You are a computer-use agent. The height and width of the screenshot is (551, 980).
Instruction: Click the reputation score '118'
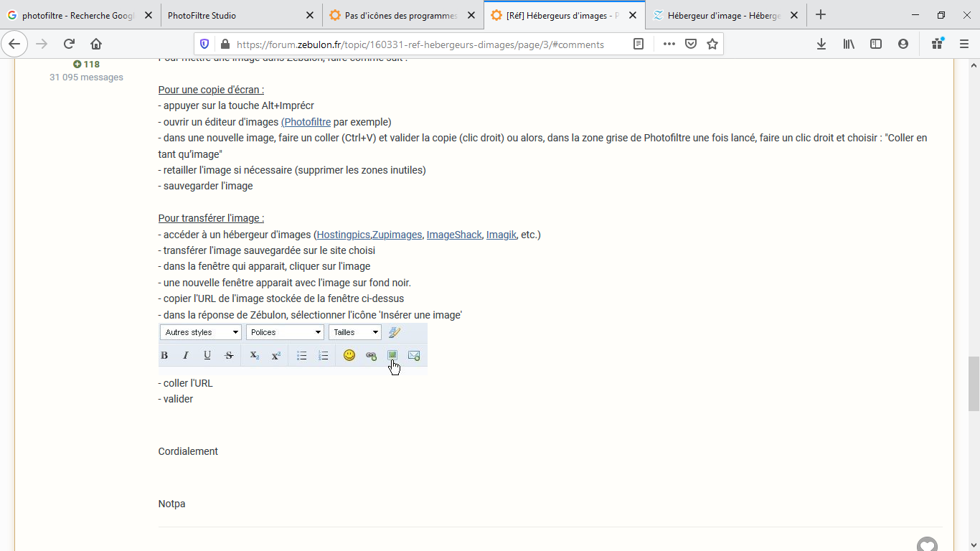click(x=91, y=65)
